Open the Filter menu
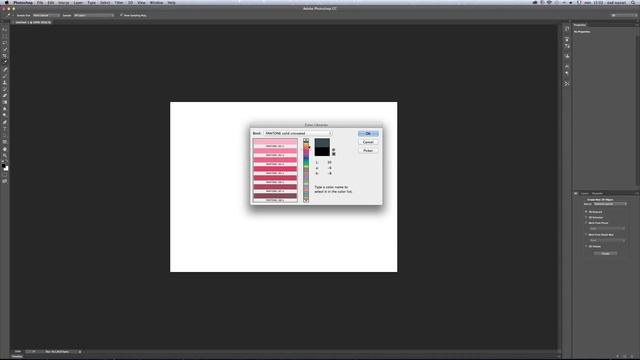The height and width of the screenshot is (360, 640). point(119,2)
